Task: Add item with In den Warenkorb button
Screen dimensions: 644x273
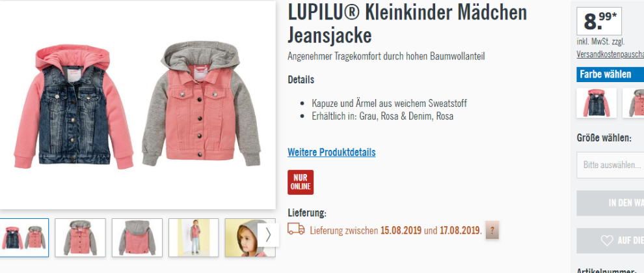Action: coord(610,203)
